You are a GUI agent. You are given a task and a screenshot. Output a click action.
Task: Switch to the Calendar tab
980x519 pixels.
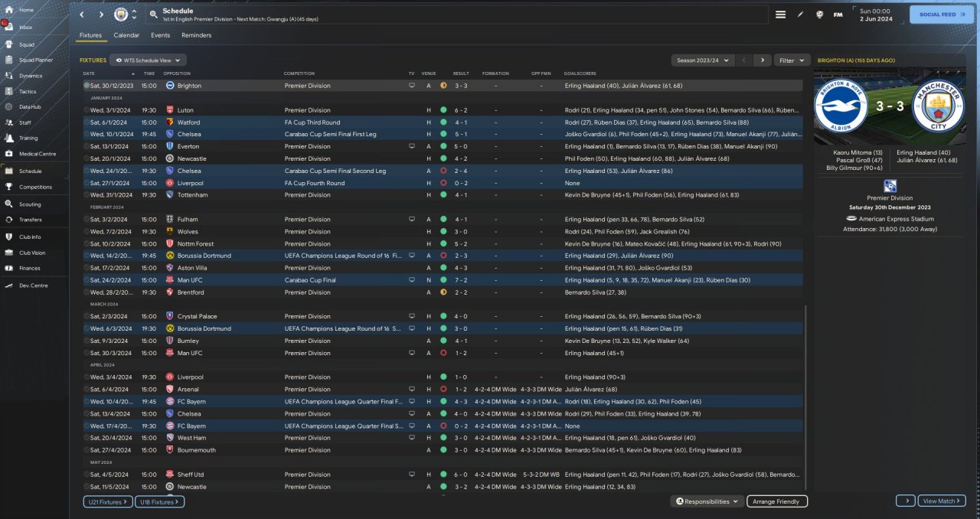click(x=126, y=35)
